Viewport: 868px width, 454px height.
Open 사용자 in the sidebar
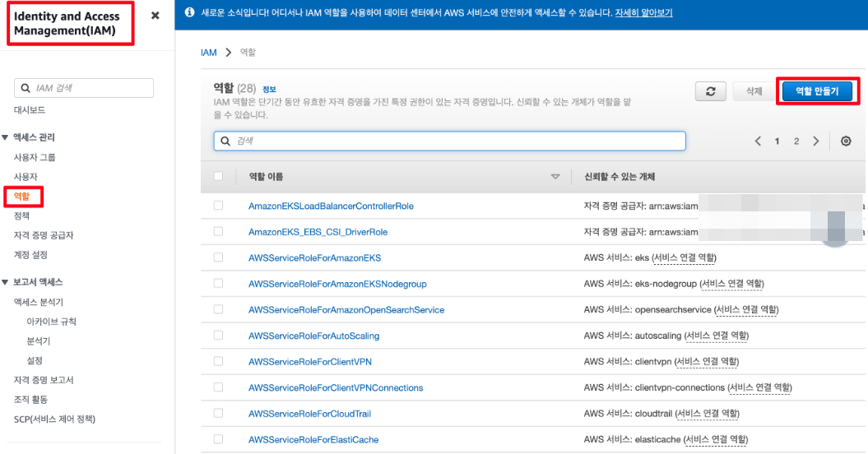26,177
